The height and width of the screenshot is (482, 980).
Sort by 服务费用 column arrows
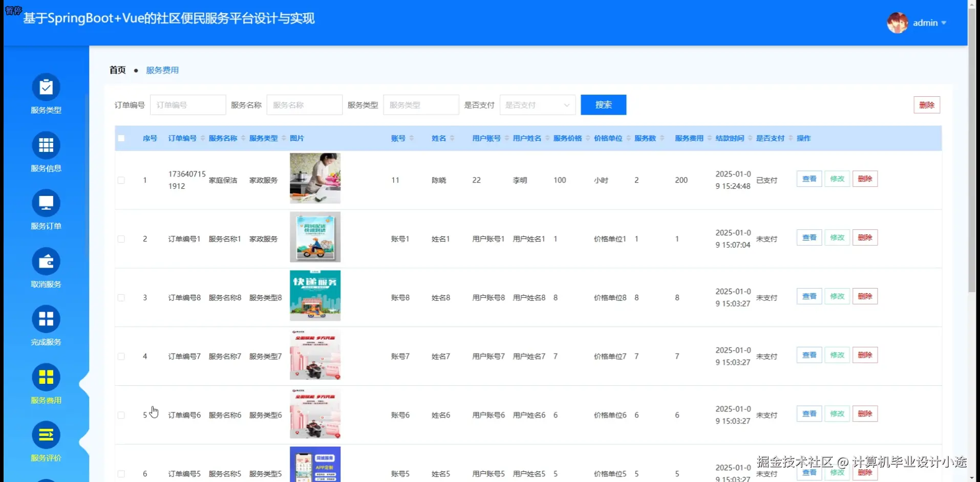click(x=710, y=138)
